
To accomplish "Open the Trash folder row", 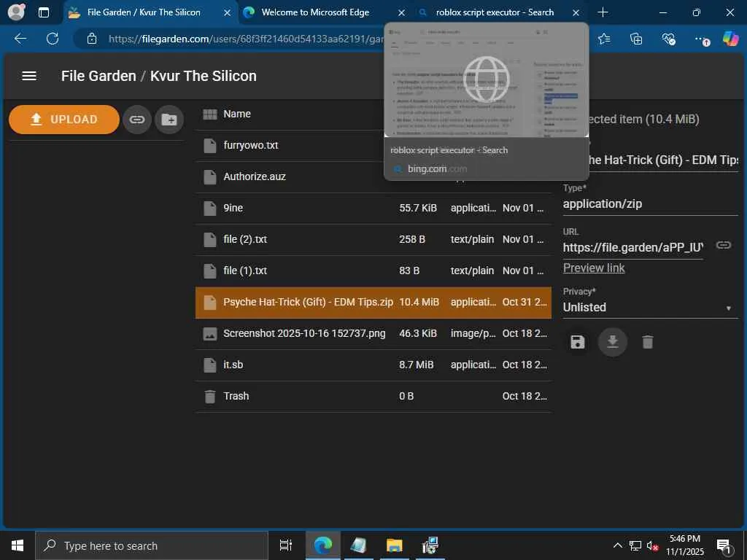I will pyautogui.click(x=373, y=396).
